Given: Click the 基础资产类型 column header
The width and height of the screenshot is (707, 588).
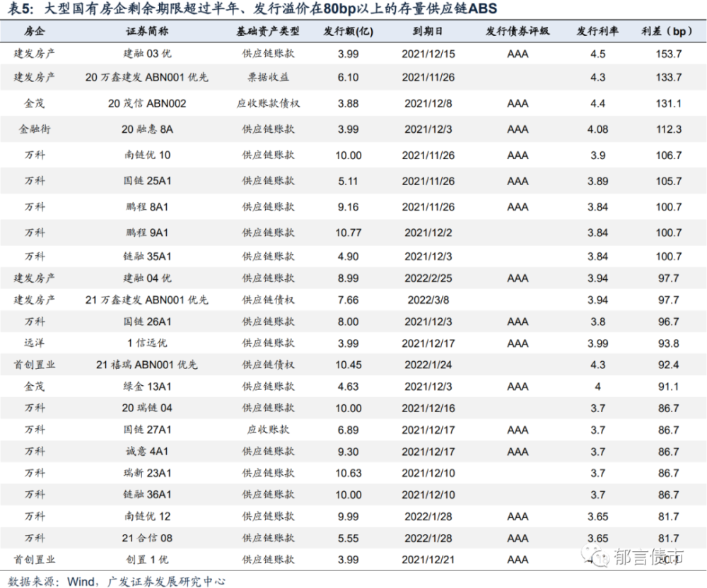Looking at the screenshot, I should pyautogui.click(x=268, y=31).
